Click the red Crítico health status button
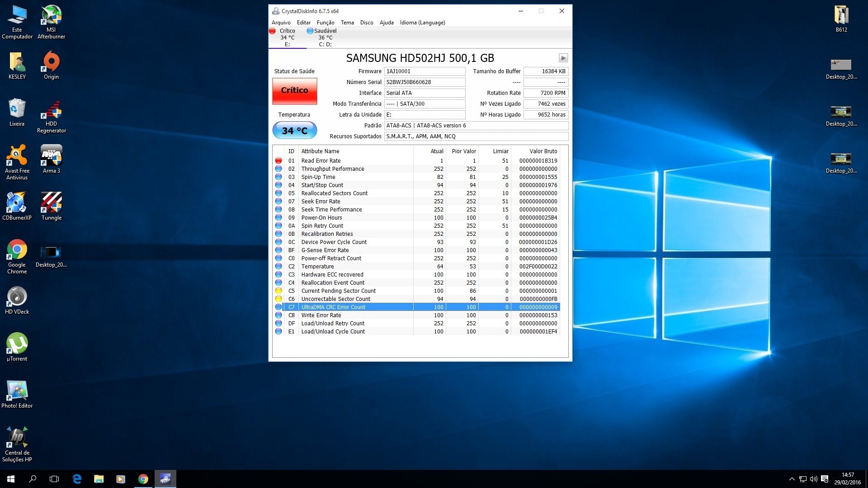This screenshot has height=488, width=868. [x=294, y=91]
